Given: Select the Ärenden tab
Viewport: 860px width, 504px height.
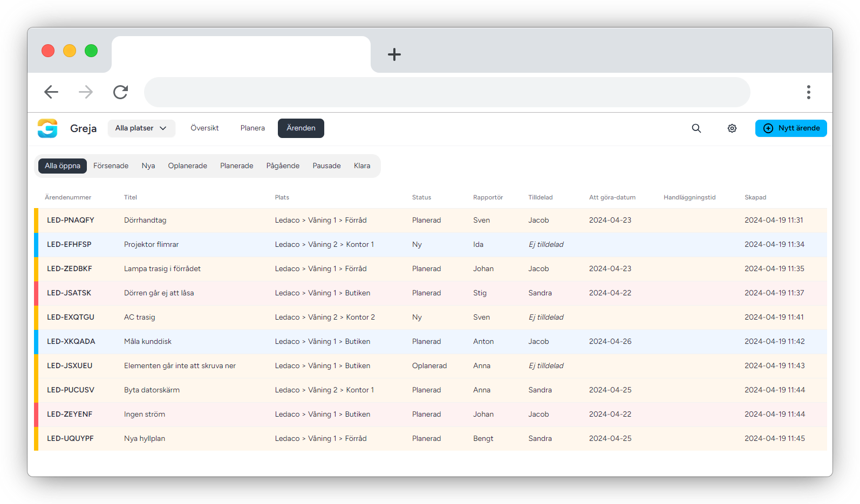Looking at the screenshot, I should tap(301, 128).
